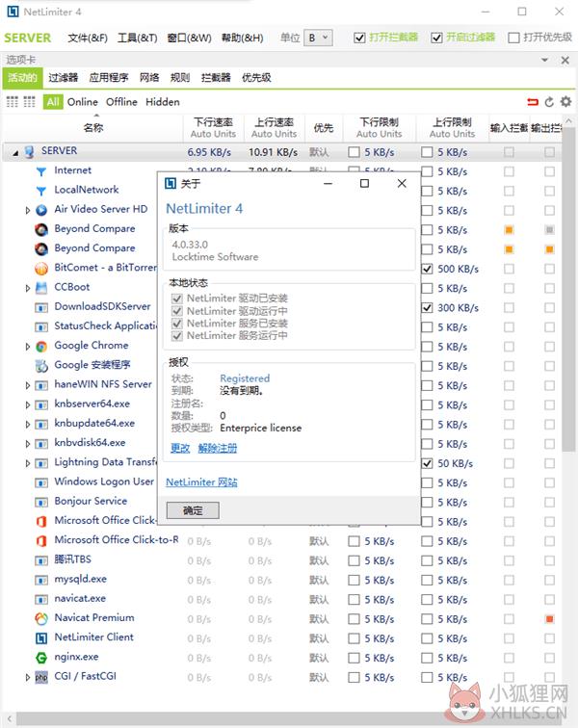This screenshot has height=728, width=578.
Task: Click the nginx.exe icon
Action: pyautogui.click(x=41, y=658)
